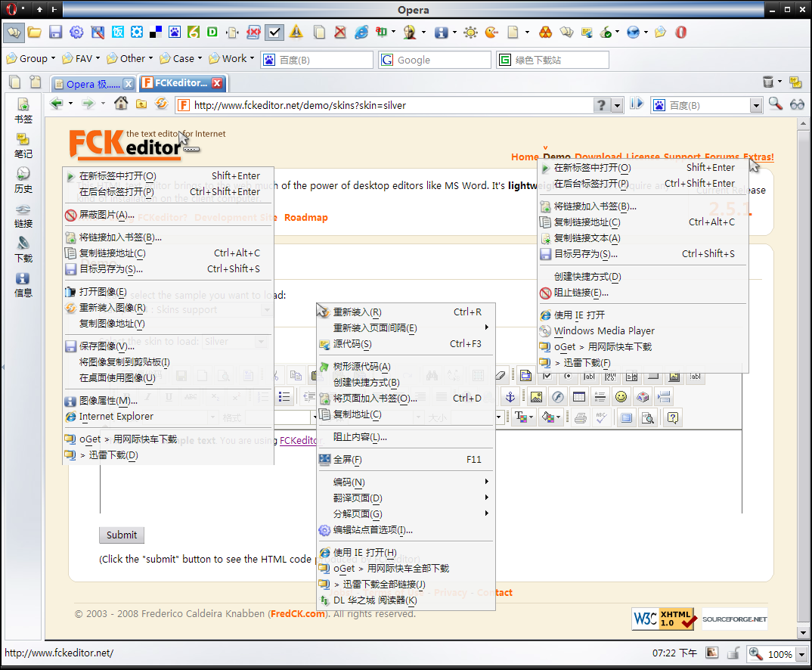
Task: Click the Submit button
Action: (122, 535)
